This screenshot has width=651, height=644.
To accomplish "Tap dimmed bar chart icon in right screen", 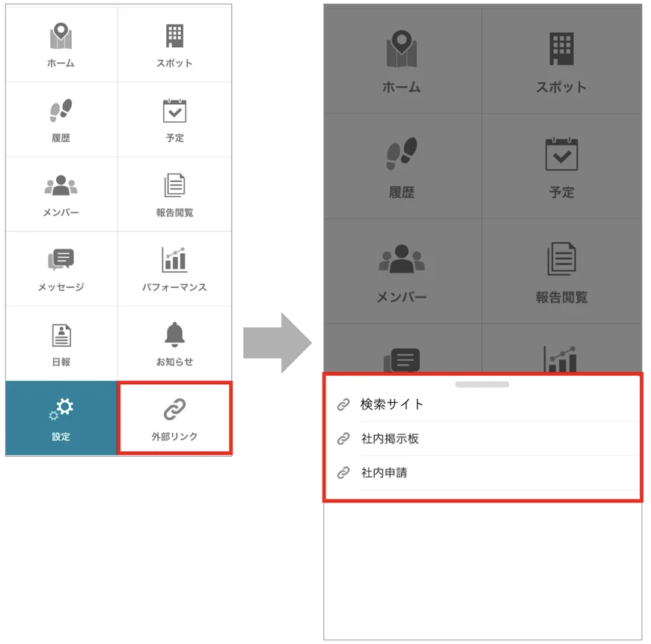I will click(560, 359).
